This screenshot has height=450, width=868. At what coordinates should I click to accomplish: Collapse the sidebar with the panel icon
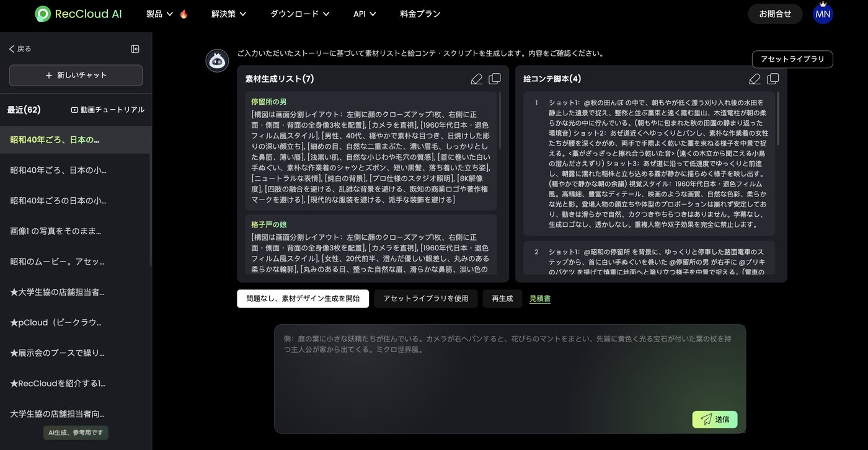[x=135, y=49]
